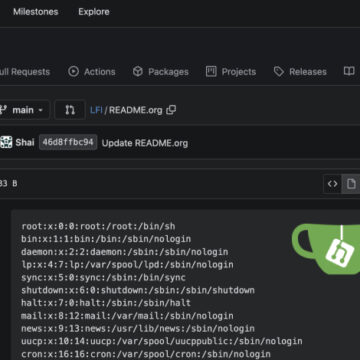Switch to the Actions tab
Screen dimensions: 360x360
click(92, 72)
